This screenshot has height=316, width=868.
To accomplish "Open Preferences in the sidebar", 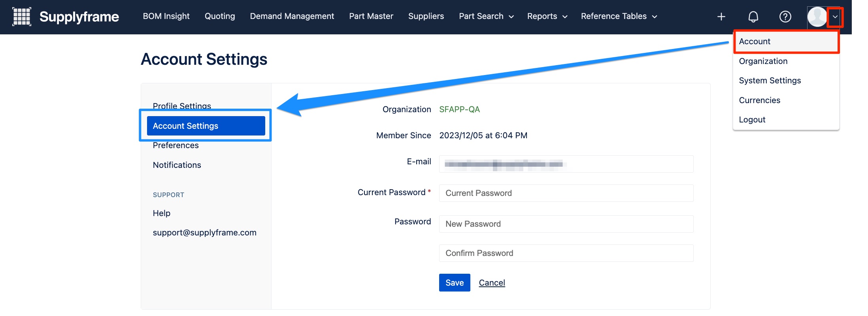I will [175, 145].
